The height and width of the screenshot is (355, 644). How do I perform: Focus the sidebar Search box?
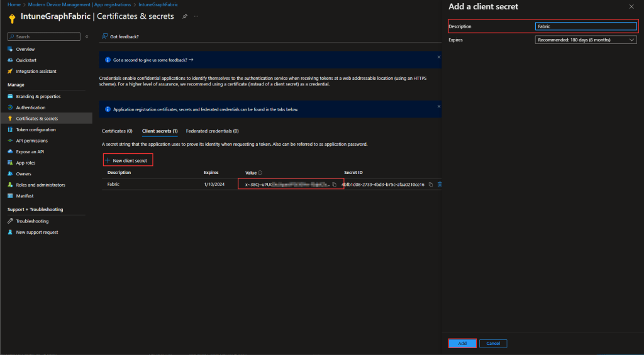pyautogui.click(x=44, y=36)
